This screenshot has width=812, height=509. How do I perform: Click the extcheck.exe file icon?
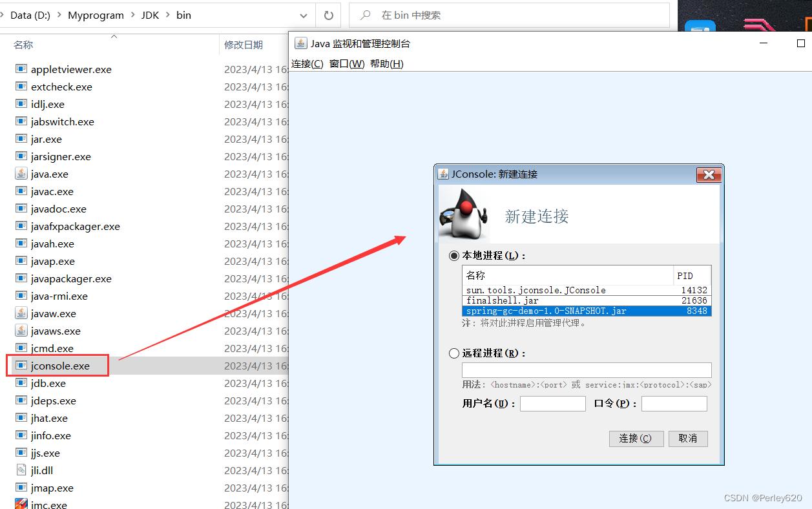click(21, 86)
